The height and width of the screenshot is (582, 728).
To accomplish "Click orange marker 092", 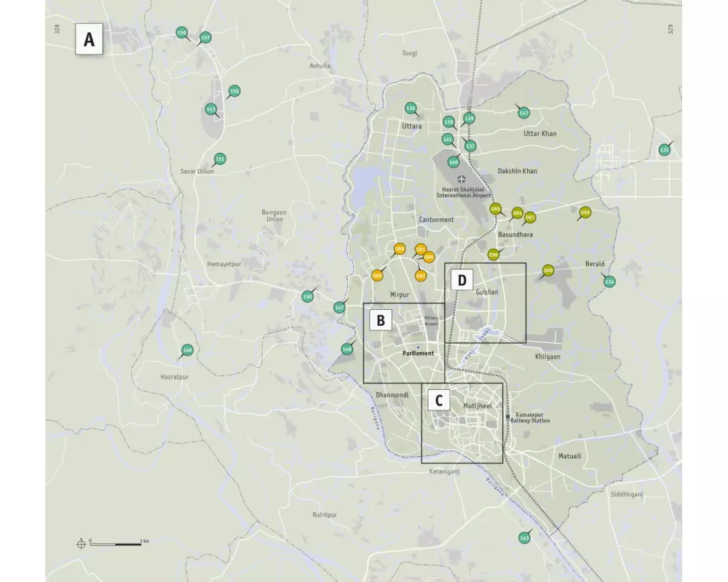I will click(x=420, y=276).
